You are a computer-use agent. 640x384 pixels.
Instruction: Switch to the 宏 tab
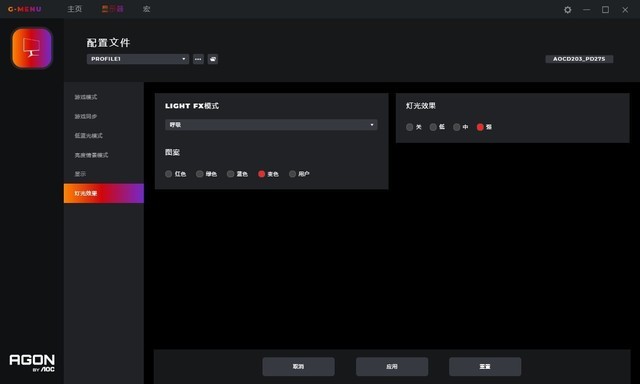tap(147, 9)
